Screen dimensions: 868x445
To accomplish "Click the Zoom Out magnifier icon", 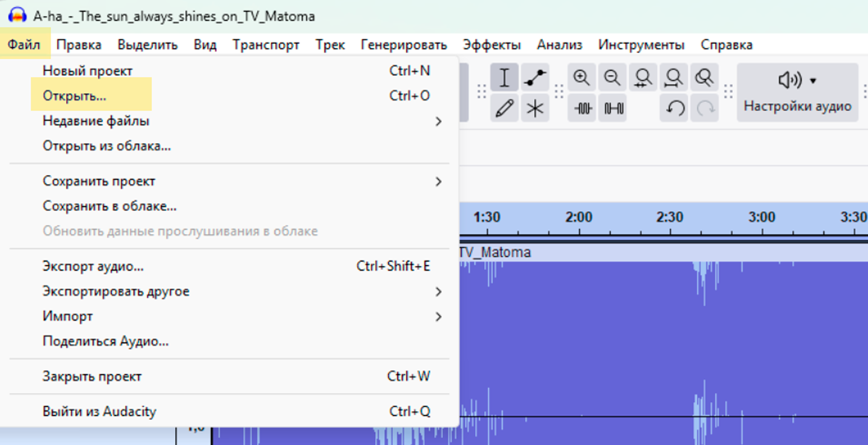I will [613, 78].
